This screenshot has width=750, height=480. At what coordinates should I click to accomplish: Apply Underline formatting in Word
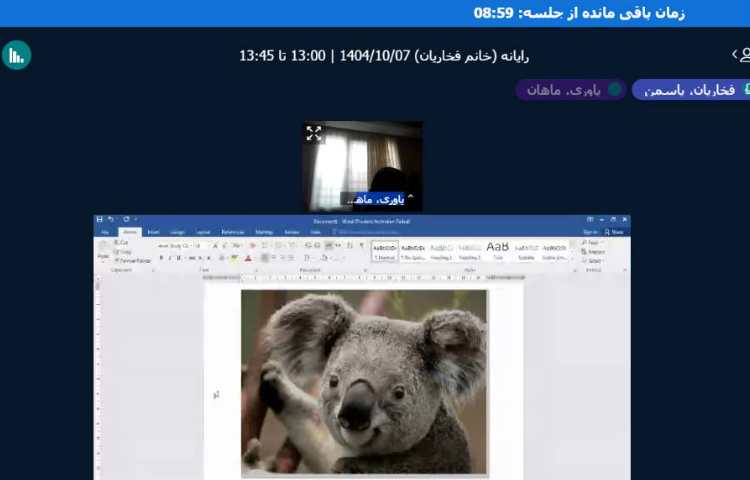pyautogui.click(x=178, y=258)
